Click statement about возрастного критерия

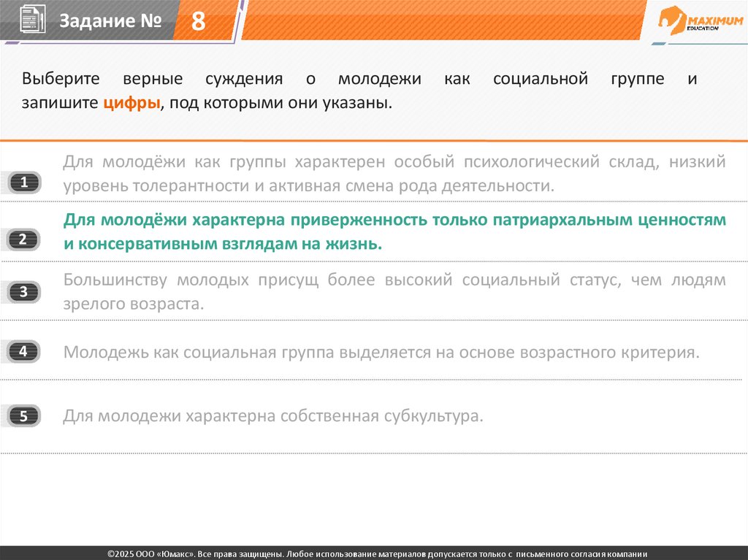coord(381,352)
